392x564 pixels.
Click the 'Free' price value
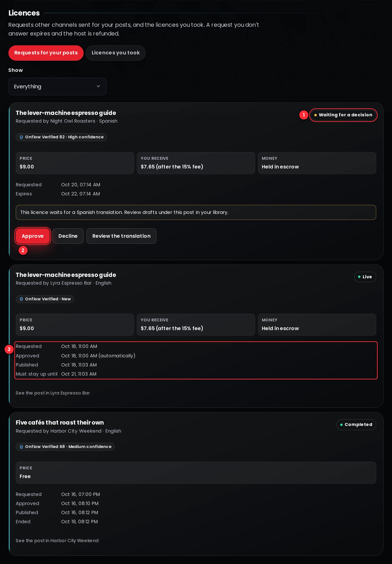click(x=25, y=476)
